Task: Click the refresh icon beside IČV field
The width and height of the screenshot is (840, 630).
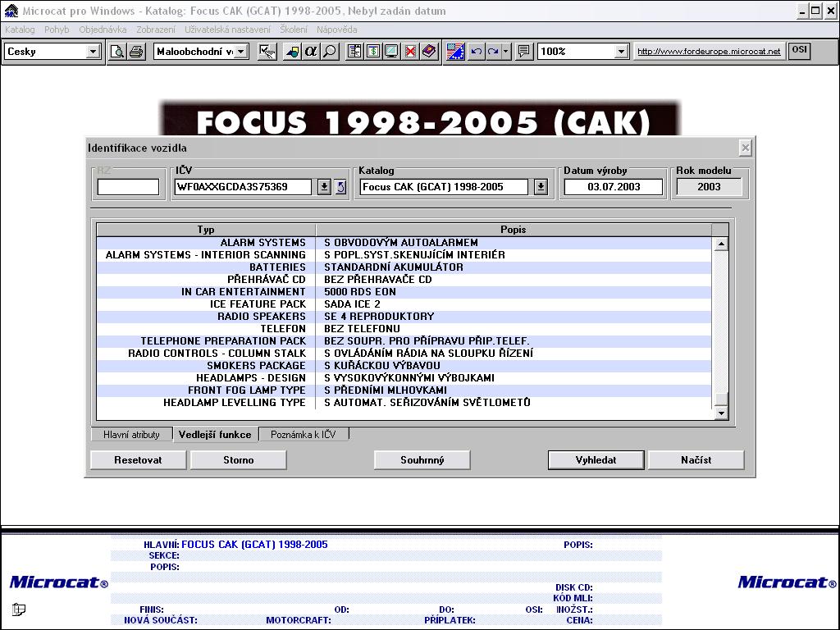Action: 340,187
